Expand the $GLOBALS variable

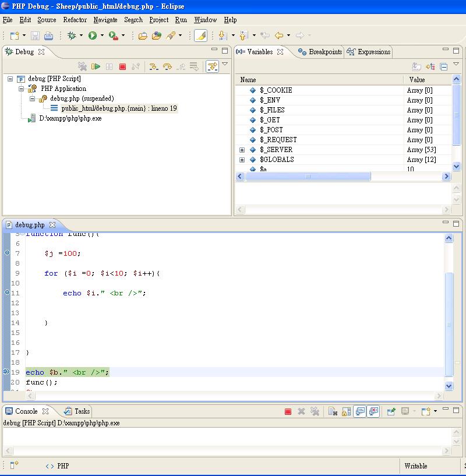(242, 160)
